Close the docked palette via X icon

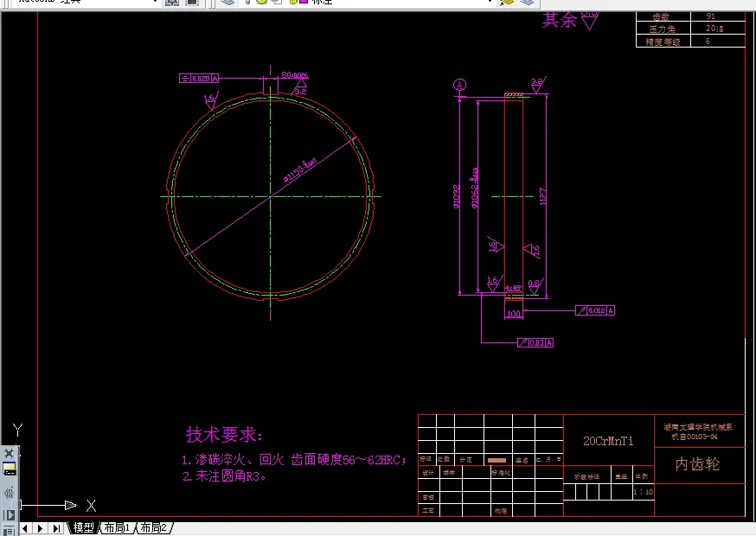tap(10, 453)
